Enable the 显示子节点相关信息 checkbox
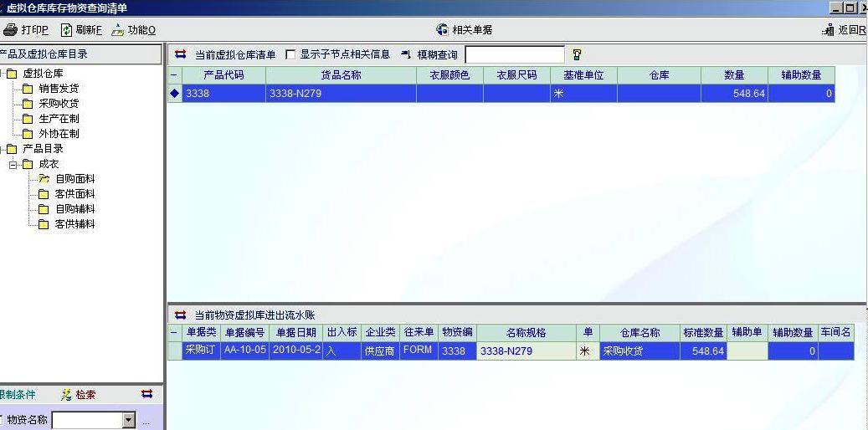The image size is (868, 430). pos(290,54)
